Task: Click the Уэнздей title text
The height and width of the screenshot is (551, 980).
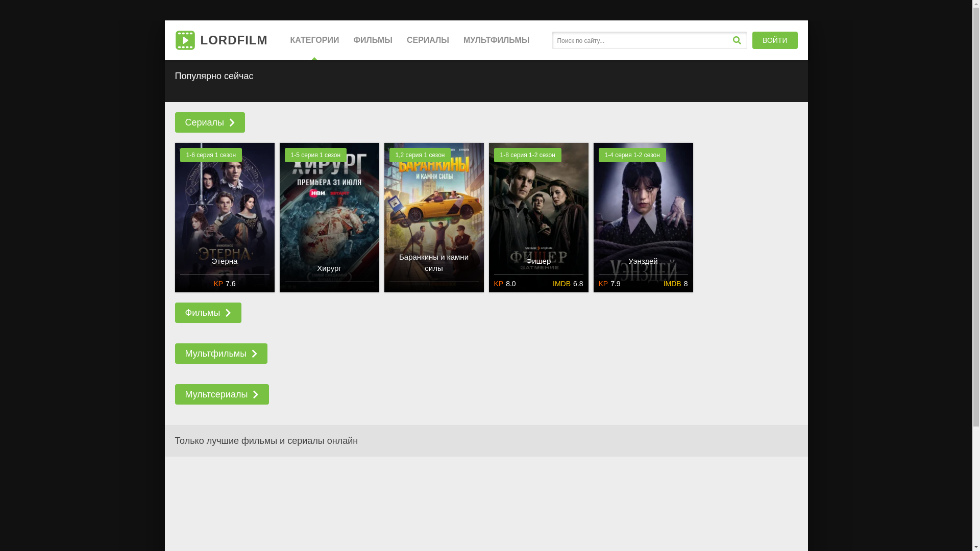Action: pos(643,261)
